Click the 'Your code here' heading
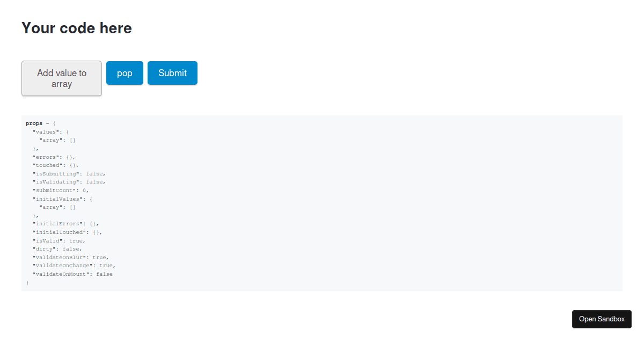The image size is (644, 338). [77, 28]
